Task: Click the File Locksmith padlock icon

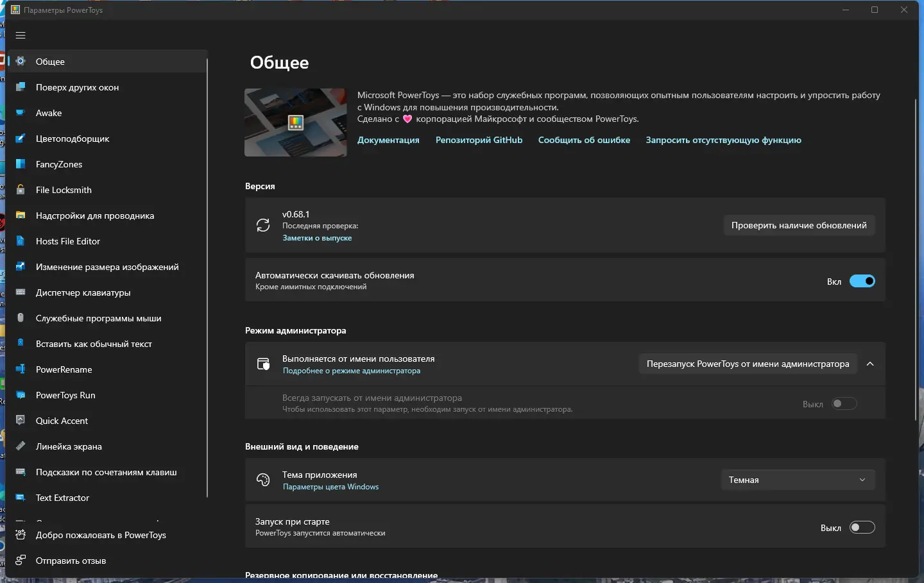Action: pyautogui.click(x=21, y=190)
